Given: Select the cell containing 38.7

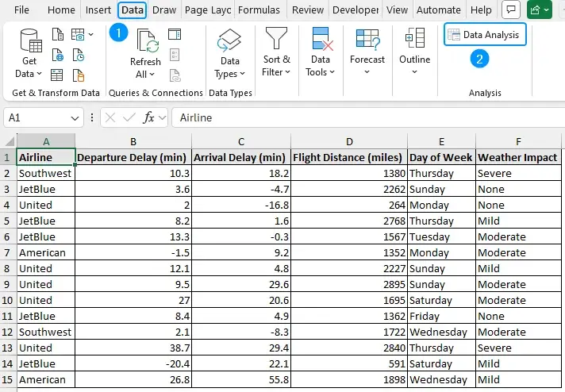Looking at the screenshot, I should pos(133,348).
